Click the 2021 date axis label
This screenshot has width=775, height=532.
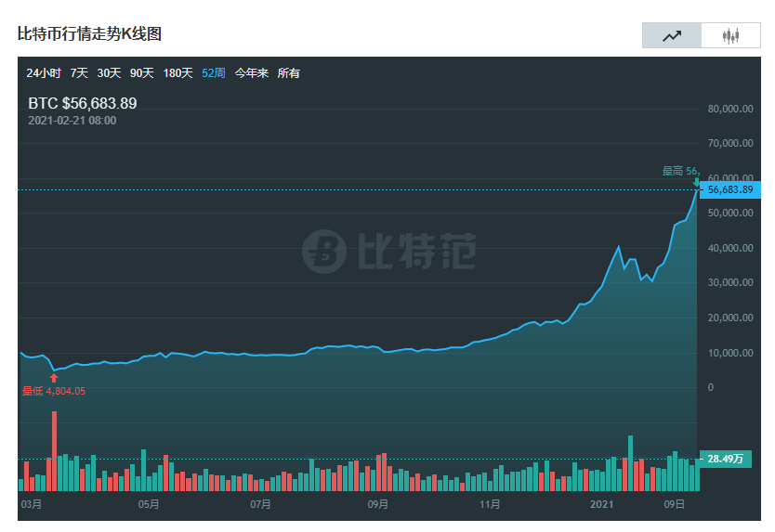coord(602,504)
